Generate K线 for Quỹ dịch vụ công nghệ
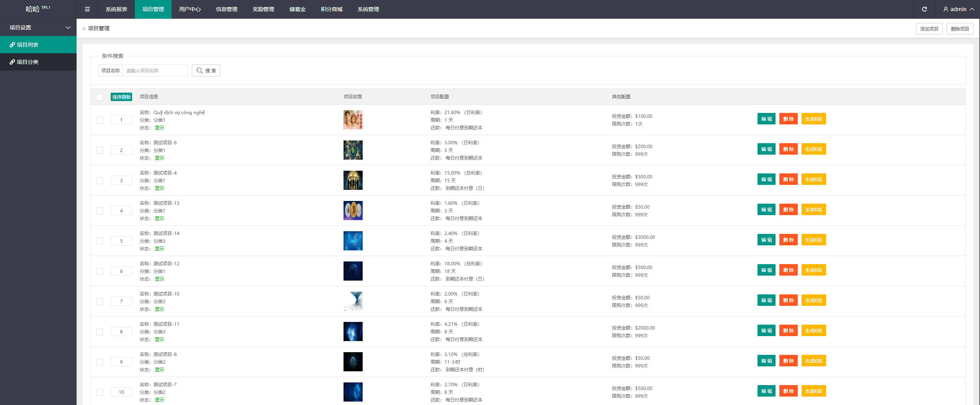 pyautogui.click(x=814, y=119)
